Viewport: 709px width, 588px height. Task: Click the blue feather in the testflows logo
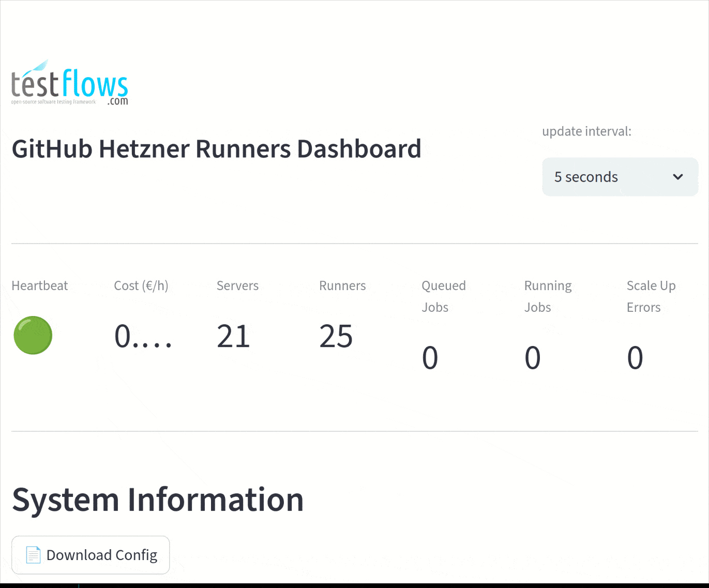[36, 66]
